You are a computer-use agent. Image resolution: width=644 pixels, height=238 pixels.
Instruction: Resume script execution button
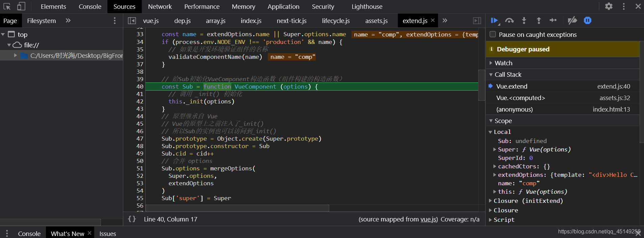click(x=494, y=21)
